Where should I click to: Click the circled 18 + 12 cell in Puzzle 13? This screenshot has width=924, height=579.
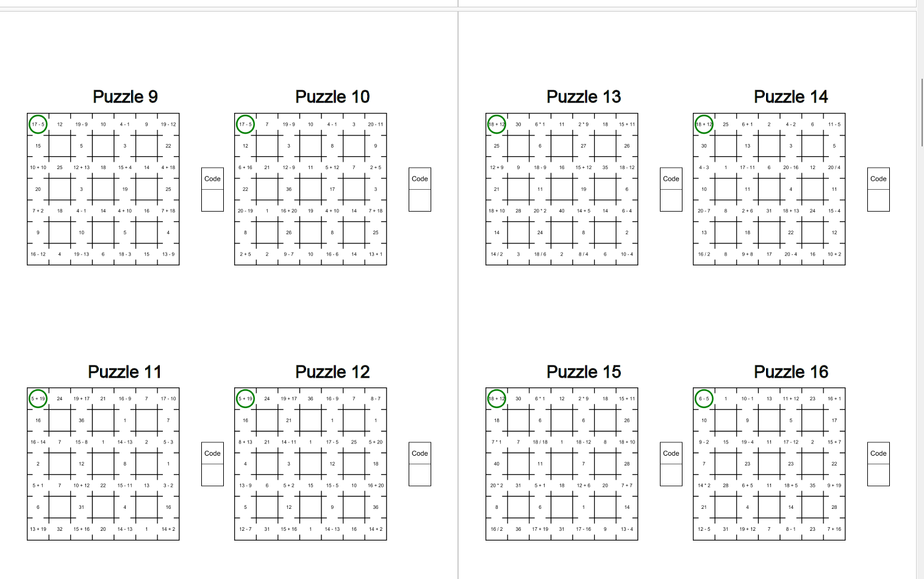(x=496, y=124)
